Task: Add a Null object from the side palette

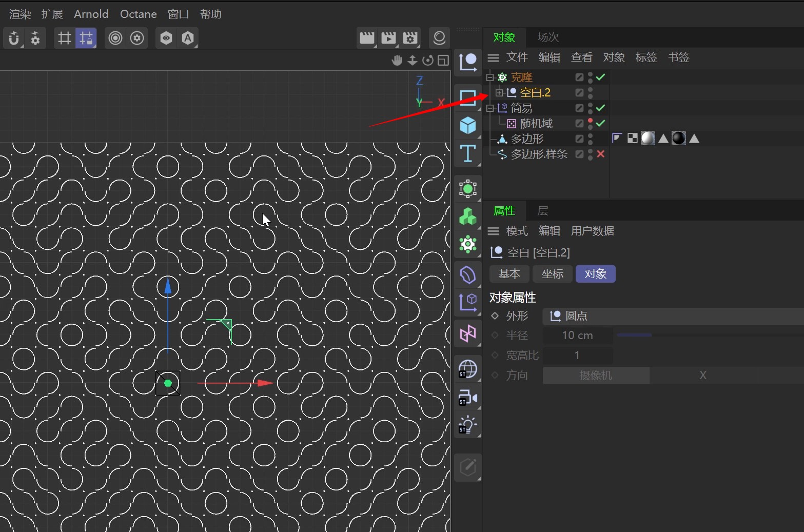Action: pos(468,62)
